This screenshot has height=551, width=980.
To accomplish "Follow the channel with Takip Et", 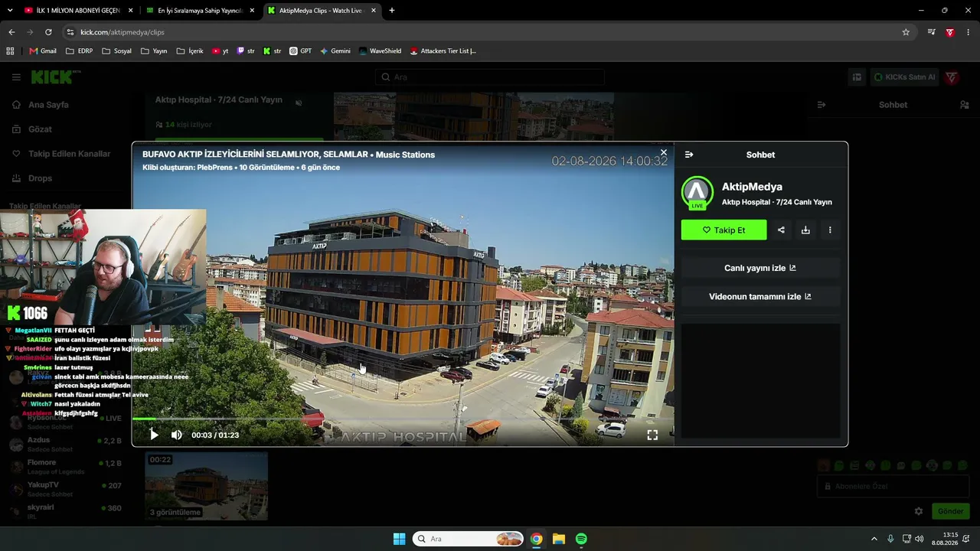I will click(x=724, y=230).
